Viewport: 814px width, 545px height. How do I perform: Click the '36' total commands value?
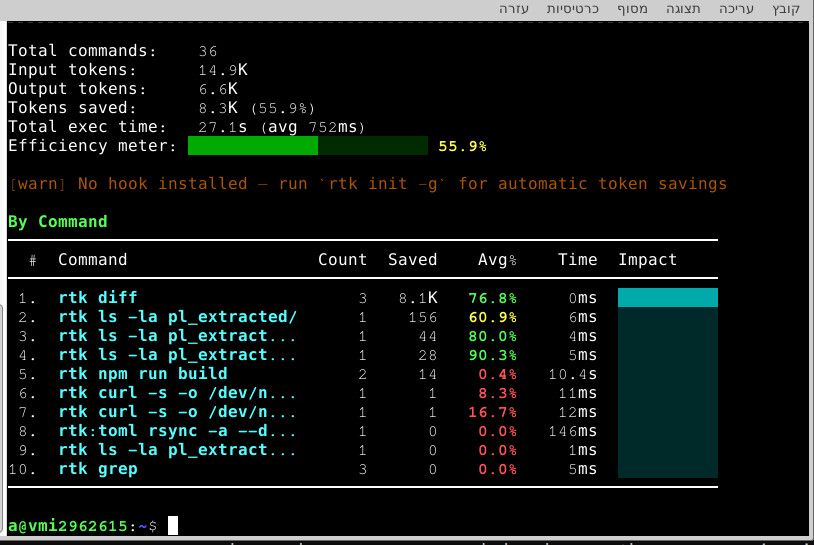pyautogui.click(x=208, y=51)
